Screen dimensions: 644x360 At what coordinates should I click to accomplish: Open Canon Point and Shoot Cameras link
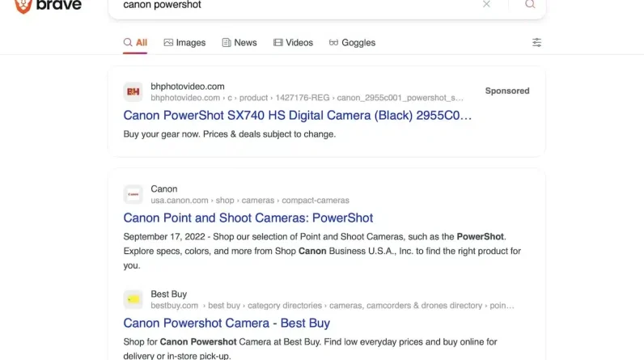pos(248,218)
